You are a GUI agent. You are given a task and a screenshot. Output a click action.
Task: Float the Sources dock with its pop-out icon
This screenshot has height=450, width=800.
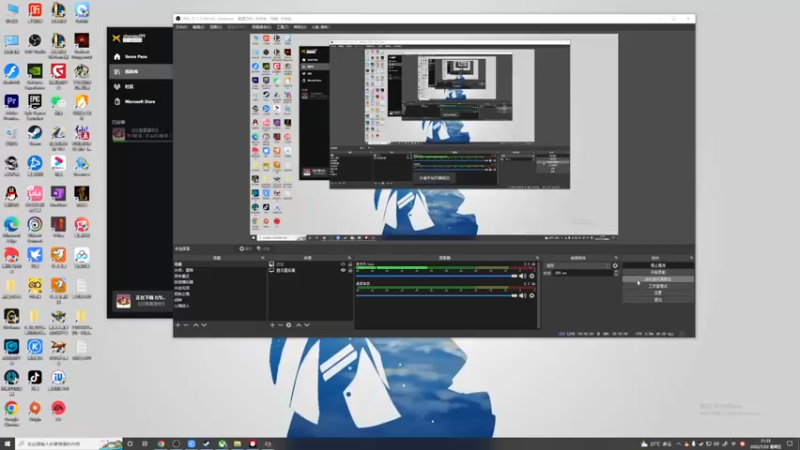coord(349,258)
